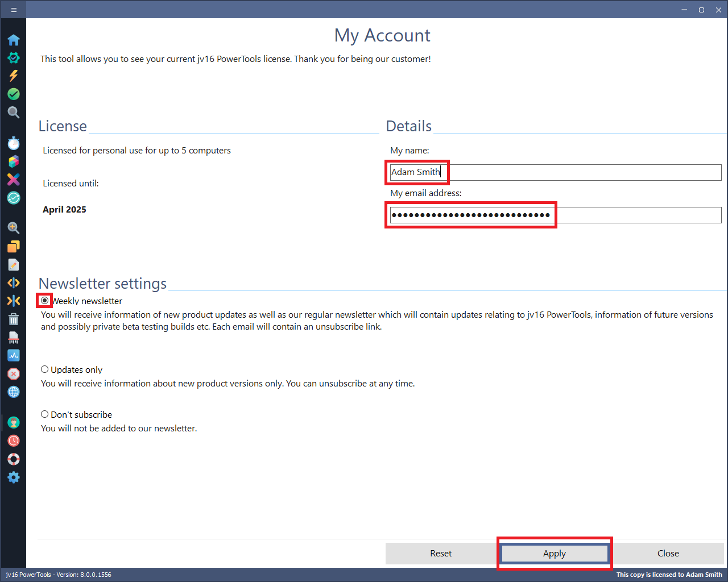Viewport: 728px width, 582px height.
Task: Open the blue activity monitor graph icon
Action: coord(14,355)
